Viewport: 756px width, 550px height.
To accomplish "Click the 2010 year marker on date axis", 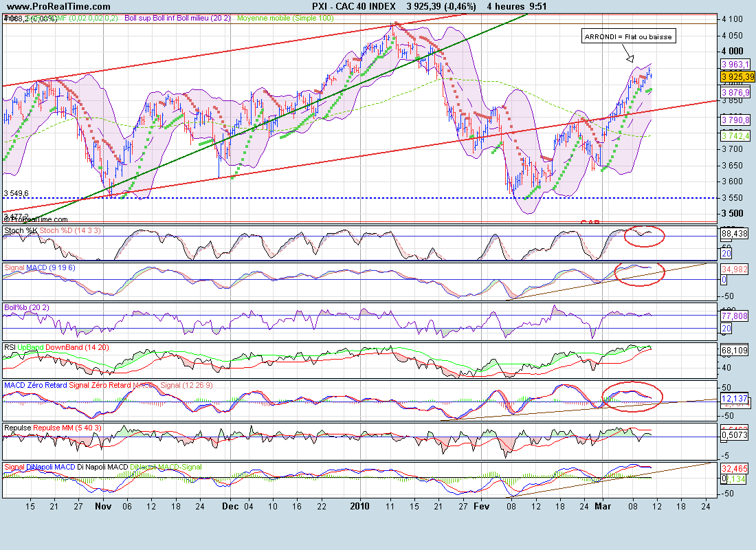I will [x=360, y=506].
